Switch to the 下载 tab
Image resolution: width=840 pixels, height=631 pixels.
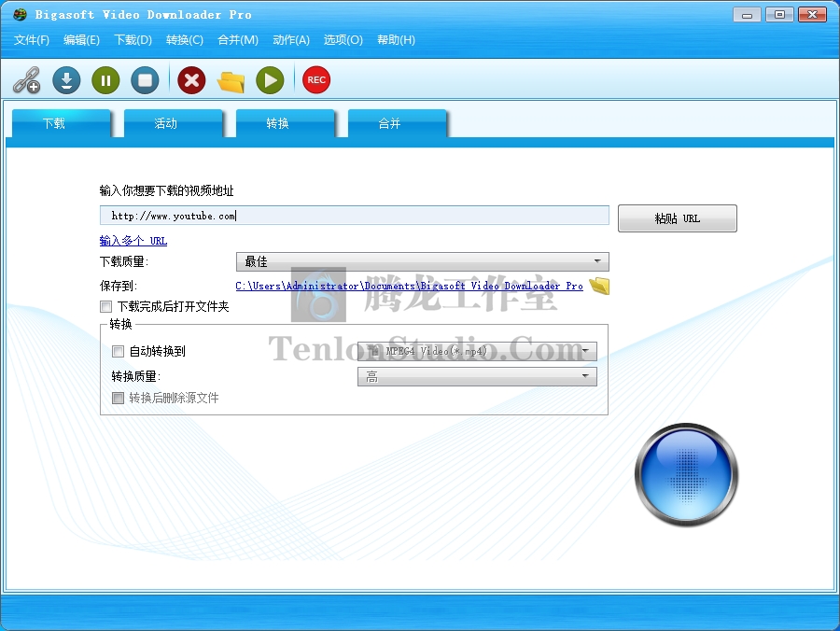coord(61,123)
